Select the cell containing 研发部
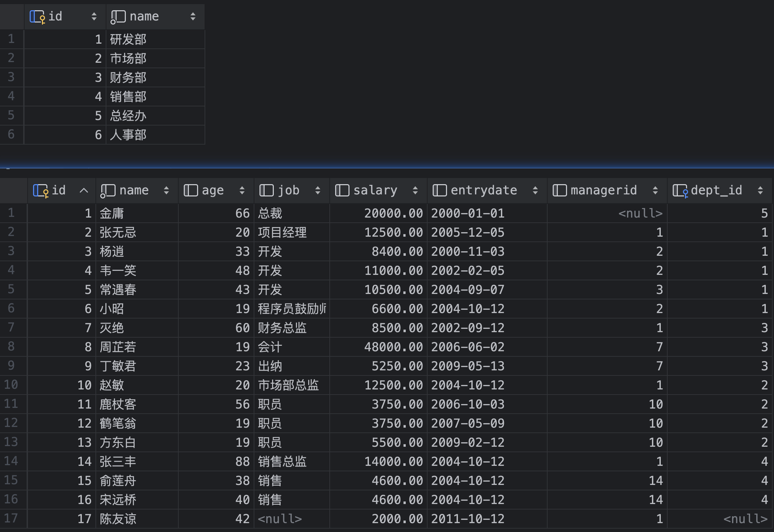This screenshot has height=532, width=774. 128,40
